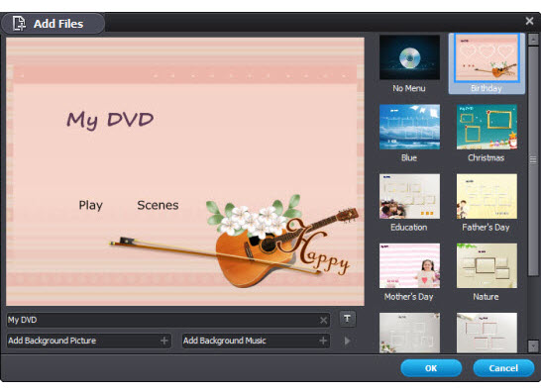
Task: Click the template list scroll down arrow
Action: click(533, 345)
